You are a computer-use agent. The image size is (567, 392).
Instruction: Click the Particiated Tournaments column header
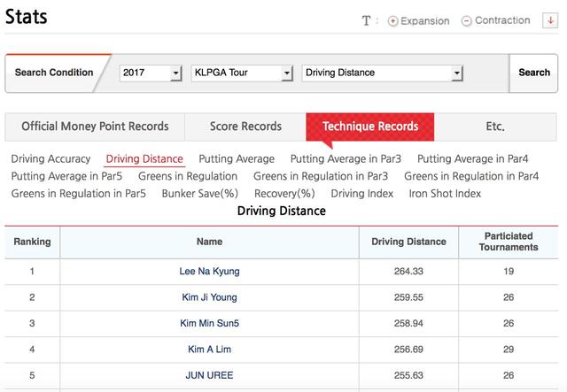(509, 242)
